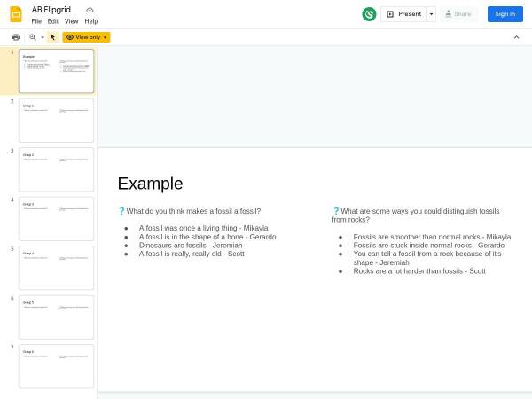Open the File menu

click(36, 21)
